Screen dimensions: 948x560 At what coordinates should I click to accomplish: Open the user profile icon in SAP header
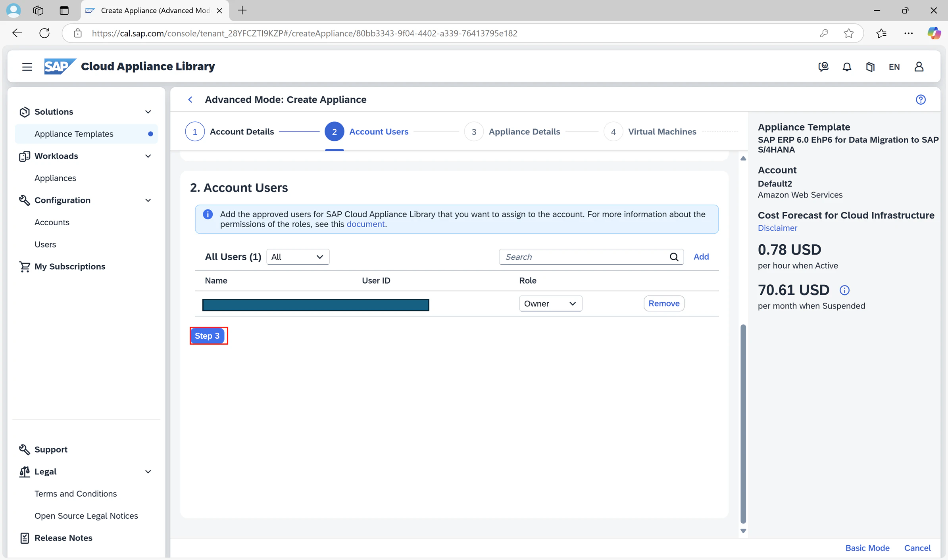[x=919, y=67]
